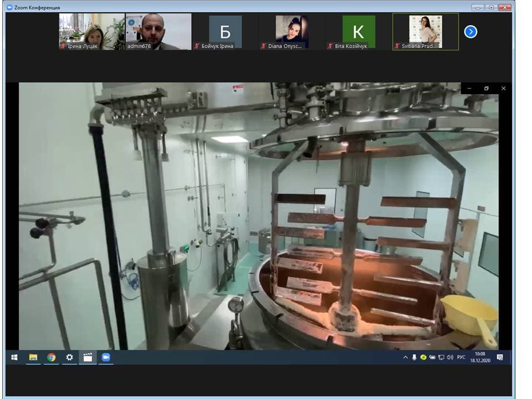The width and height of the screenshot is (532, 399).
Task: Maximize the Zoom Конференция window
Action: (492, 7)
